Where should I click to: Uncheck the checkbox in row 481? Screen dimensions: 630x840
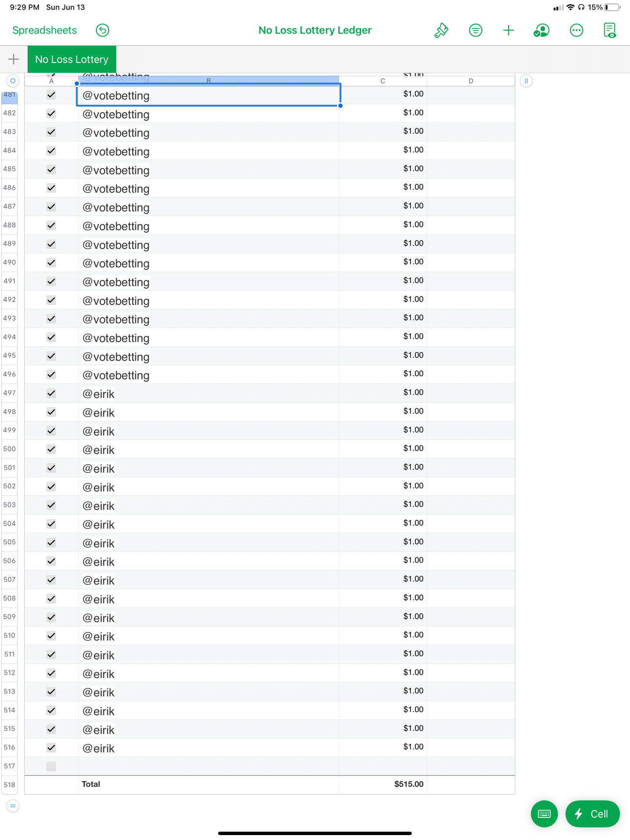click(x=51, y=95)
